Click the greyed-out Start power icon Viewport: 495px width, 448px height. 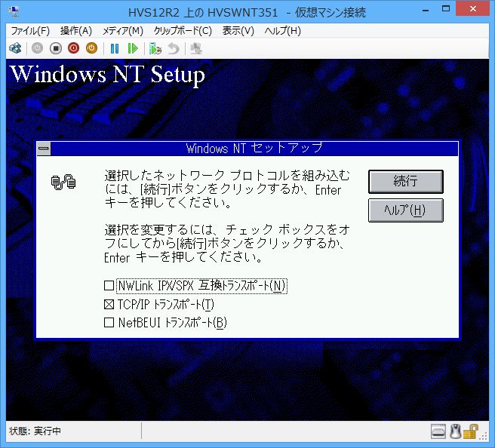coord(37,48)
